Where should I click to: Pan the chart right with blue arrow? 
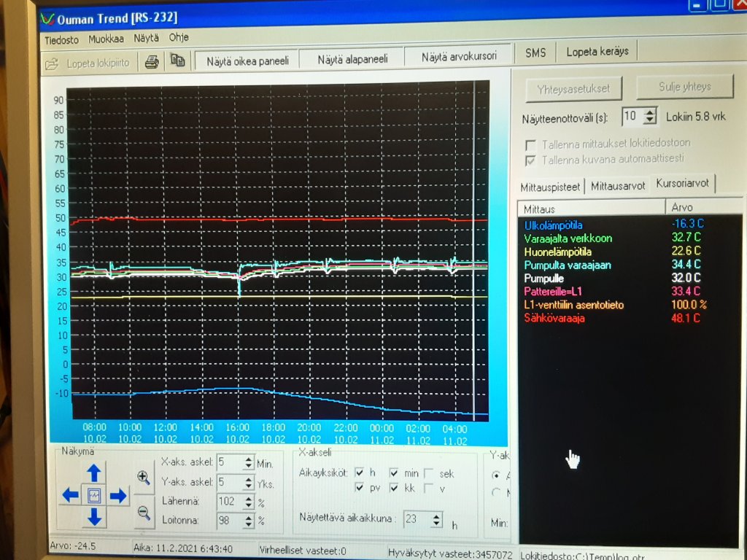tap(118, 496)
